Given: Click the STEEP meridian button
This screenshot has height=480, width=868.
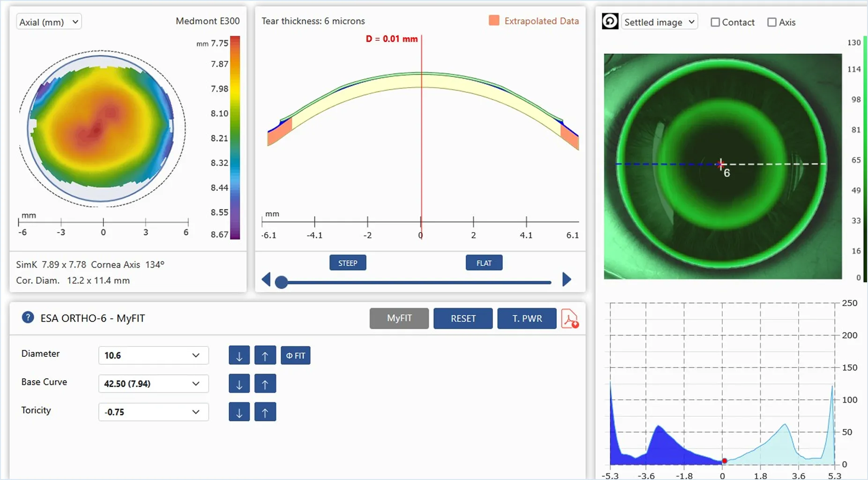Looking at the screenshot, I should pos(348,263).
